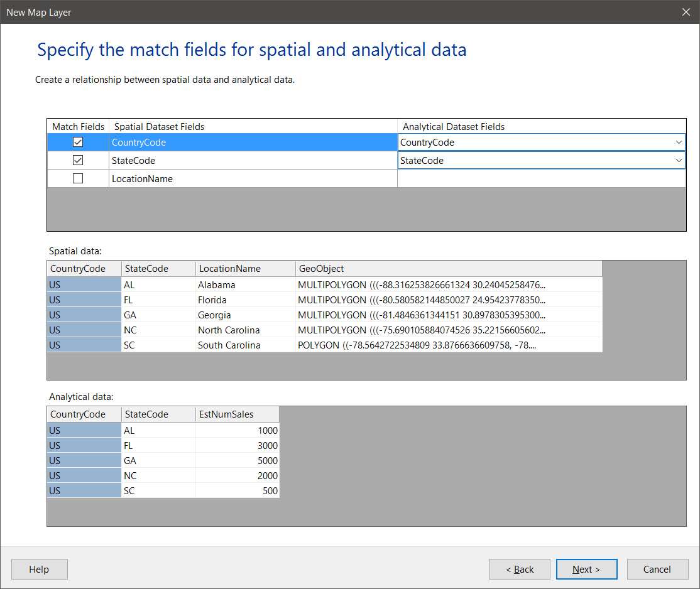Enable the LocationName match field checkbox

point(78,178)
